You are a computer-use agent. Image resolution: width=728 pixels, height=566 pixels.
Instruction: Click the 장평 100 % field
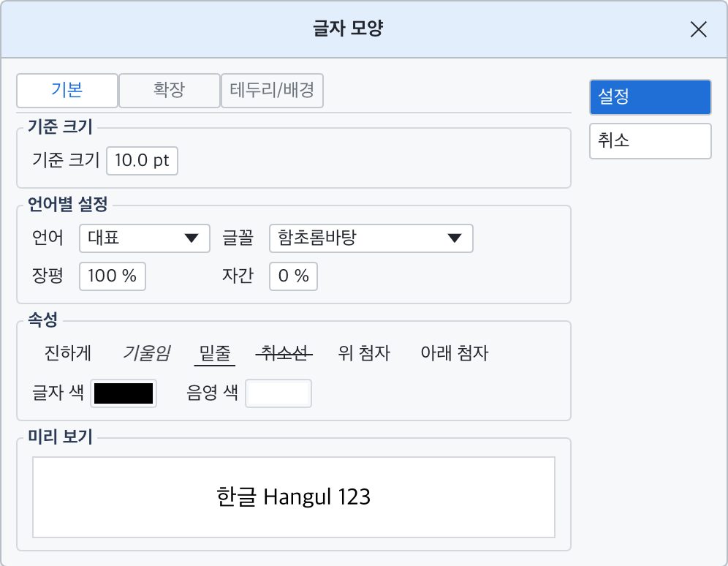pos(113,276)
